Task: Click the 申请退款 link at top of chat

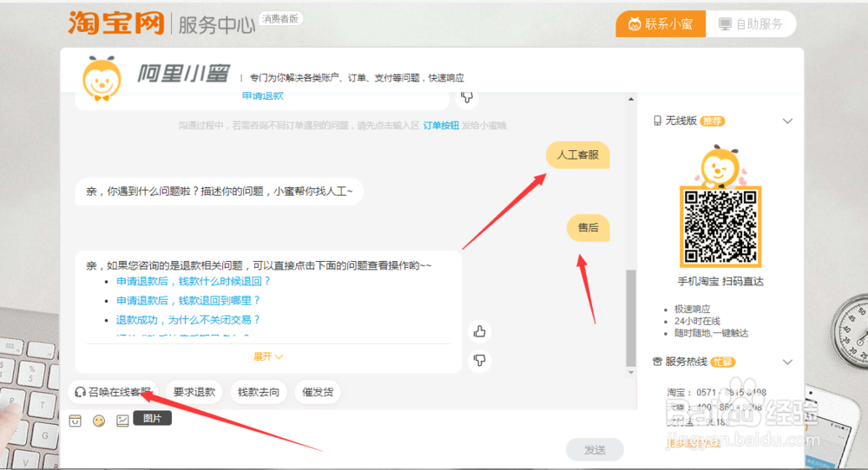Action: [262, 96]
